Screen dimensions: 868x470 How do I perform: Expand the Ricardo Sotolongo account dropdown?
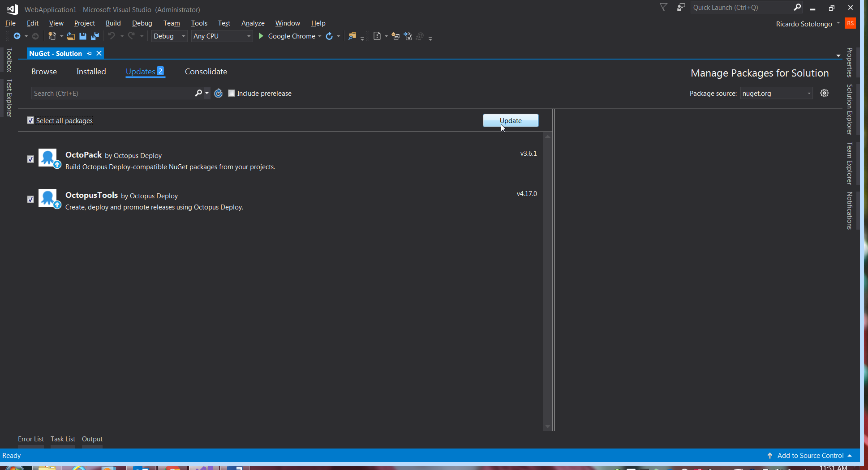(x=838, y=23)
